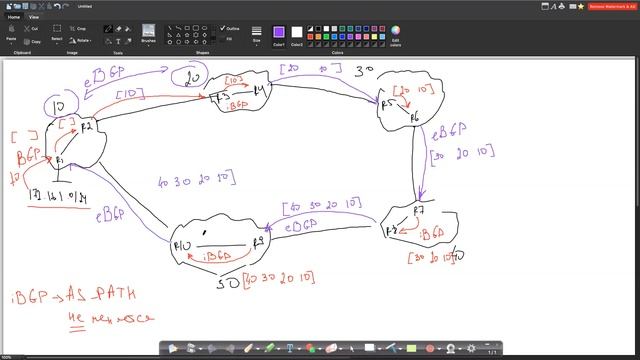Viewport: 640px width, 360px height.
Task: Click Remove Watermark & Ad button
Action: point(612,7)
